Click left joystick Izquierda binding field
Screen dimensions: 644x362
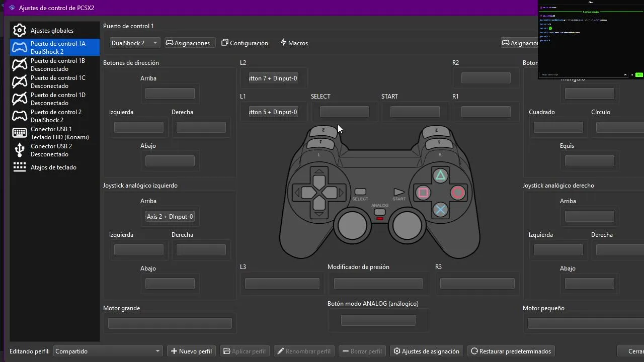pyautogui.click(x=138, y=250)
